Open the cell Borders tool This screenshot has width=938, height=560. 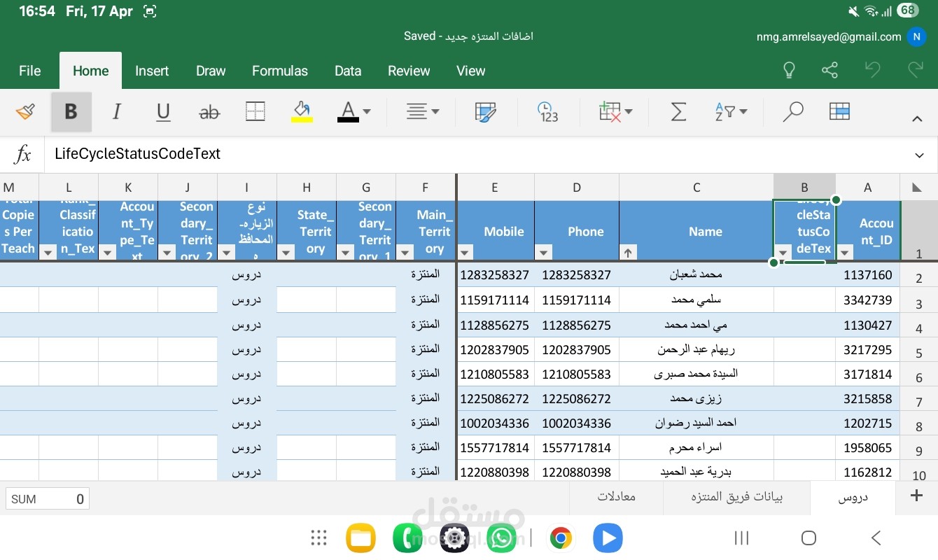[x=255, y=112]
